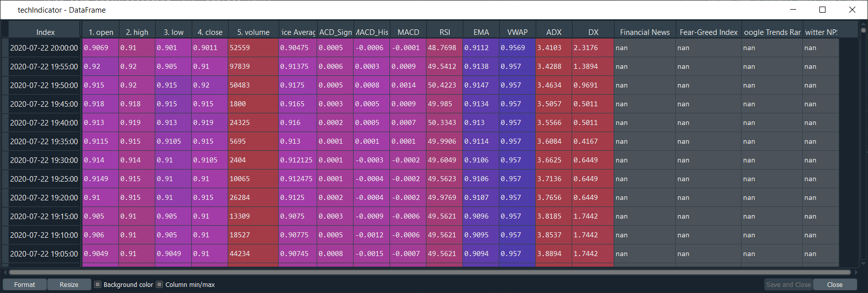Image resolution: width=868 pixels, height=293 pixels.
Task: Click DX cell 1.3894
Action: [x=593, y=66]
